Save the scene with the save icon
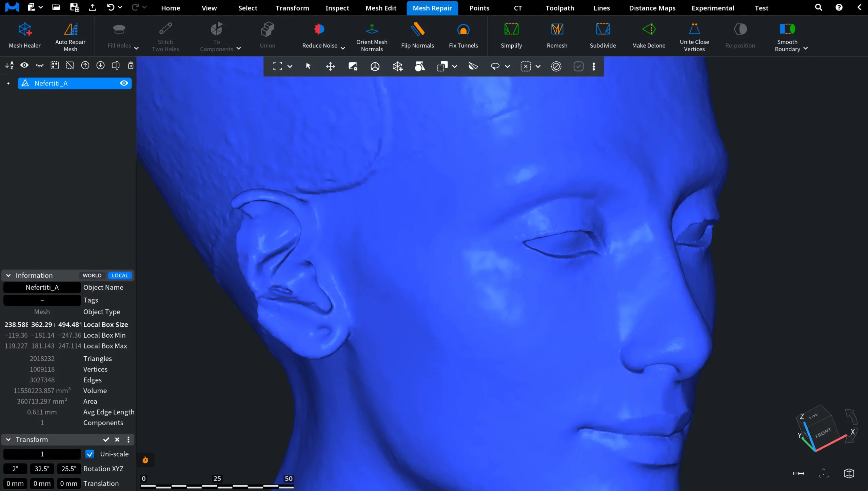Viewport: 868px width, 491px height. point(74,7)
